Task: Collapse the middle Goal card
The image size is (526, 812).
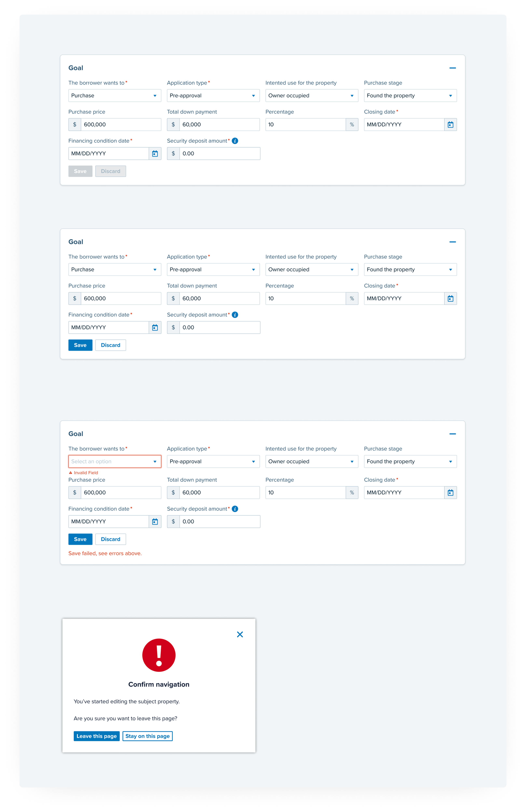Action: click(453, 242)
